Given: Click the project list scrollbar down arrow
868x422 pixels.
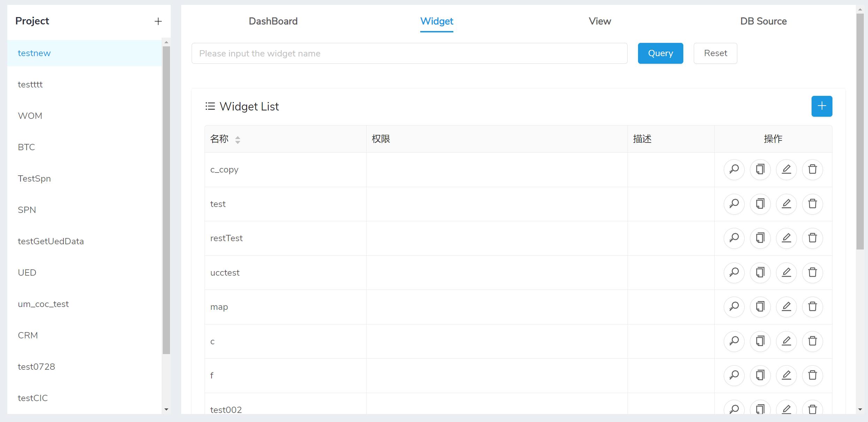Looking at the screenshot, I should 166,409.
